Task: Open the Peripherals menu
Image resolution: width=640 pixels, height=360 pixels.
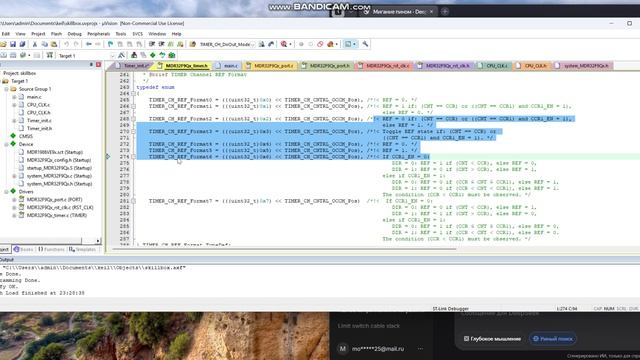Action: pyautogui.click(x=98, y=34)
